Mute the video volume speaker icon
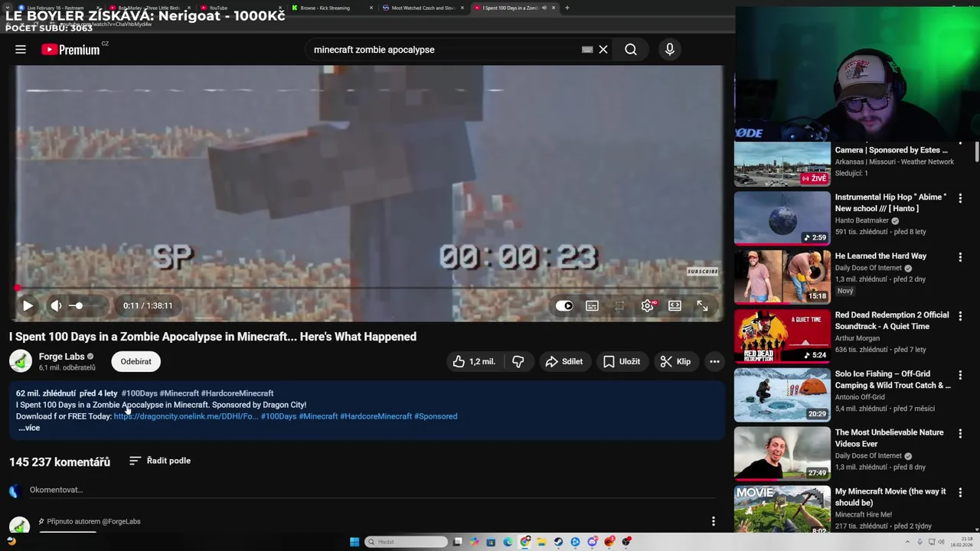Viewport: 980px width, 551px height. pyautogui.click(x=56, y=305)
